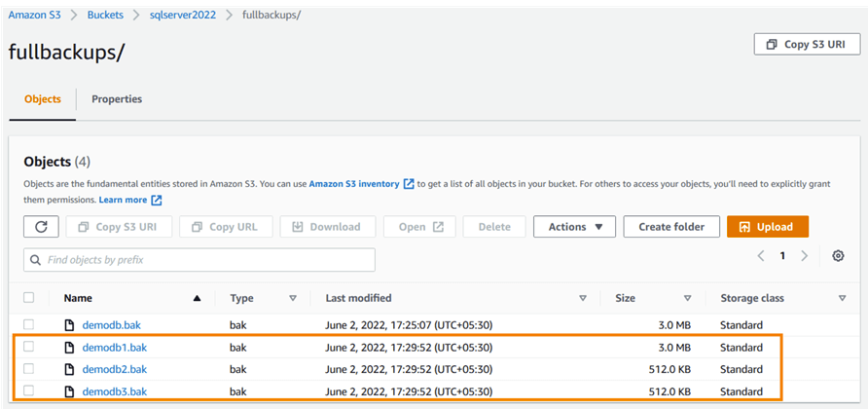Open sqlserver2022 breadcrumb link

tap(183, 15)
